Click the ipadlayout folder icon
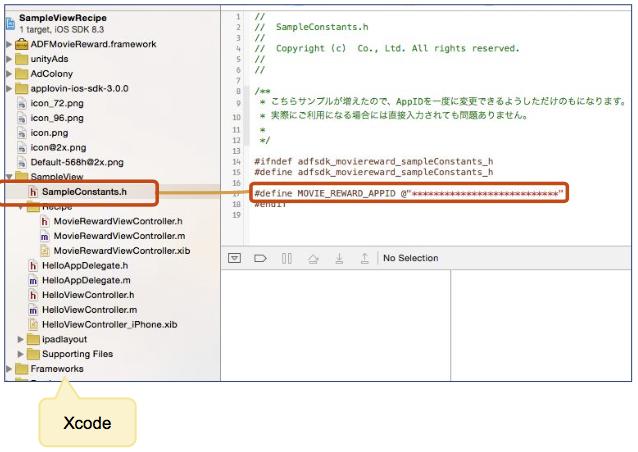 (33, 339)
